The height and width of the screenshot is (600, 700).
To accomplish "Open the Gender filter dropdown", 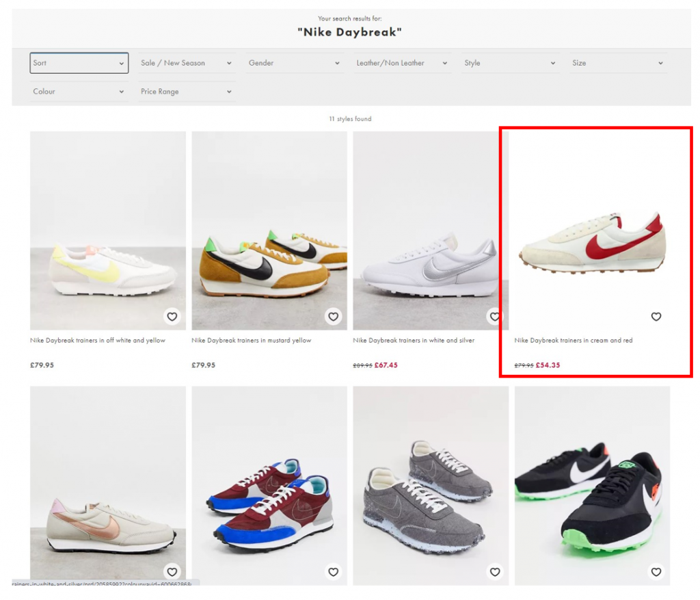I will pos(295,63).
